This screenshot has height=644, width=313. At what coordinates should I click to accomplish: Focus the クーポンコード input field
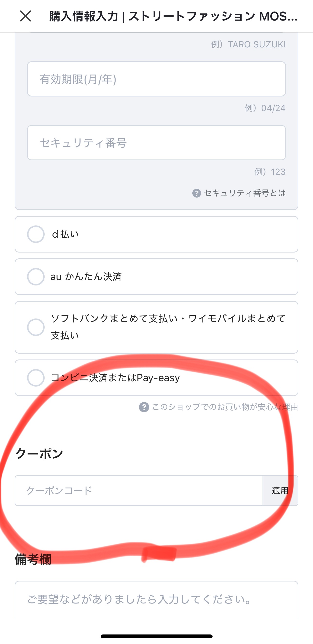(139, 490)
